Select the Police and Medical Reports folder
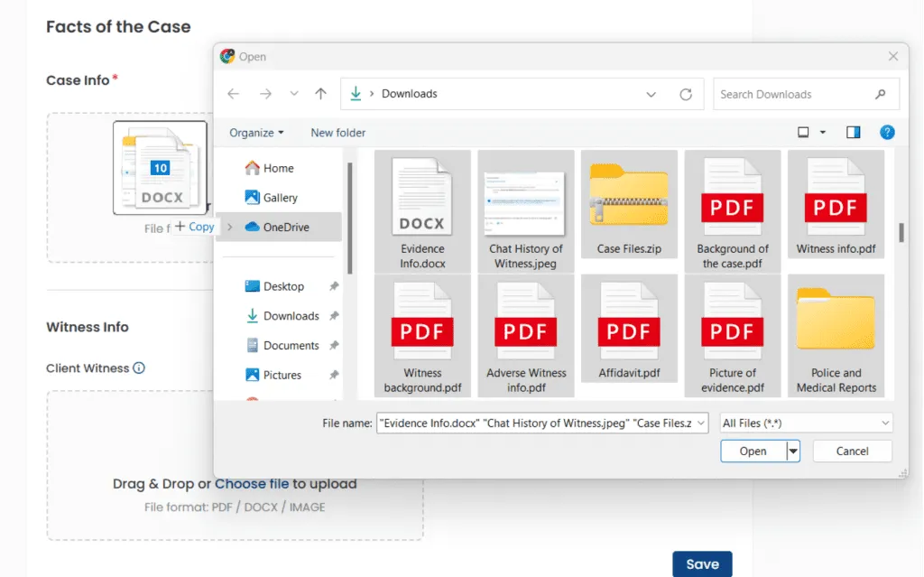The width and height of the screenshot is (924, 577). click(x=836, y=336)
